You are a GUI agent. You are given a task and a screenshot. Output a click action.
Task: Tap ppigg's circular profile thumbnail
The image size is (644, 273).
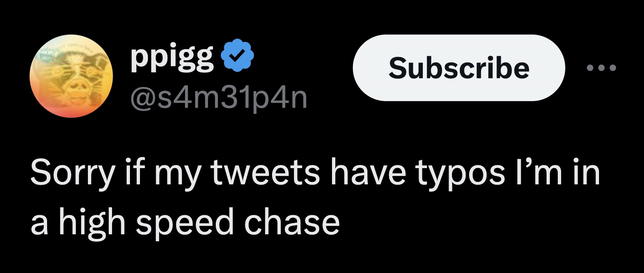click(72, 76)
